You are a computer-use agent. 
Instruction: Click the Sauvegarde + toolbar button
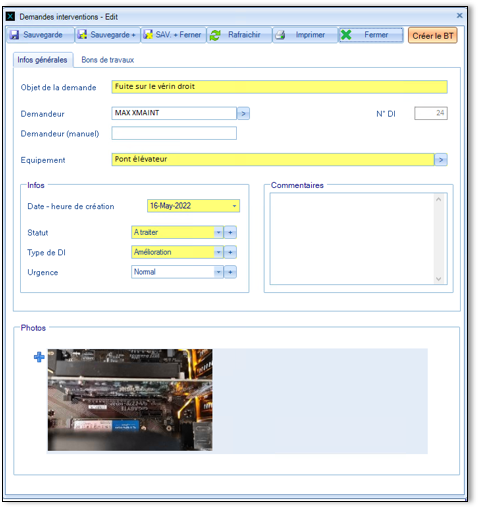(x=107, y=35)
